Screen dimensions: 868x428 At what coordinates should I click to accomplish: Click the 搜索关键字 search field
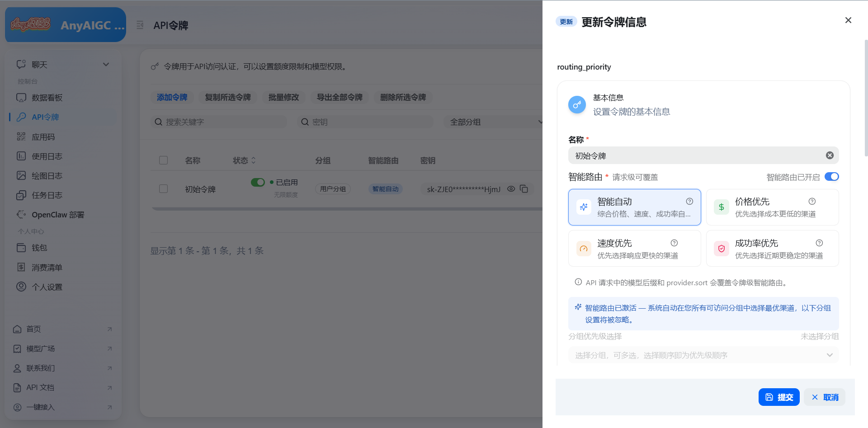[219, 122]
